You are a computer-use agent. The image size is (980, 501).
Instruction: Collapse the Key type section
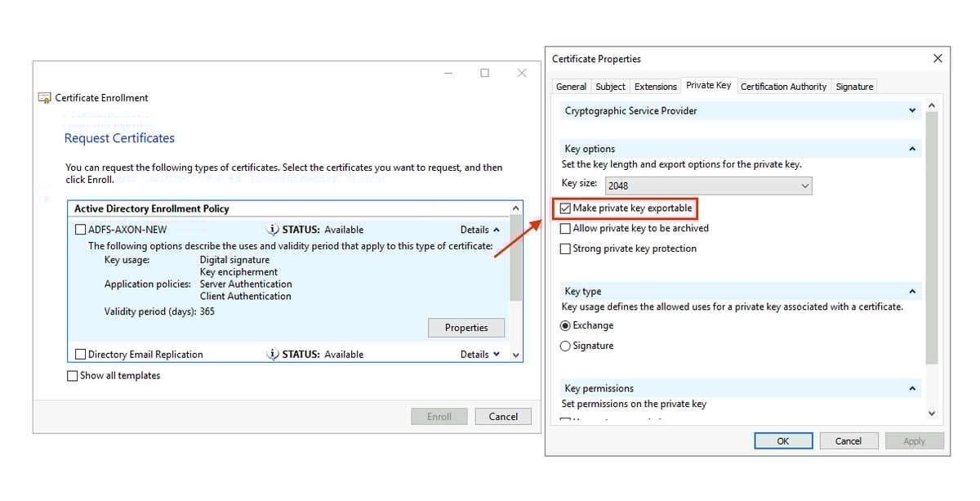point(912,291)
